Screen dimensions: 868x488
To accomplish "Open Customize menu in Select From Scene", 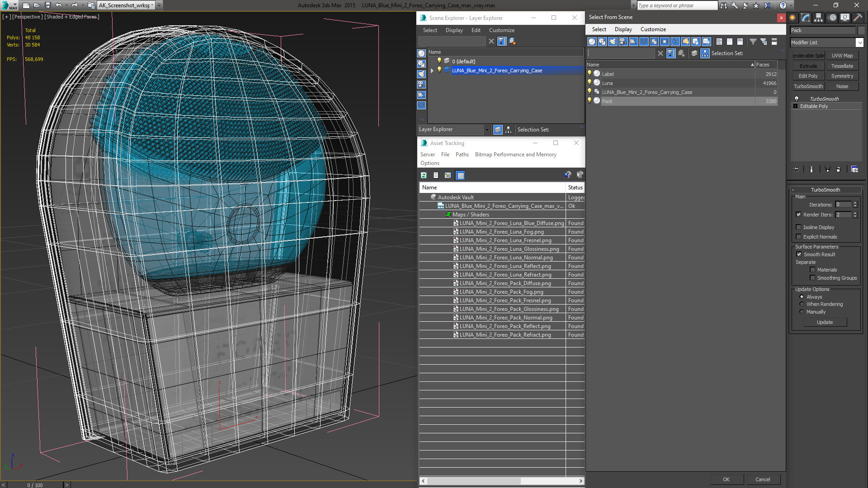I will coord(653,29).
